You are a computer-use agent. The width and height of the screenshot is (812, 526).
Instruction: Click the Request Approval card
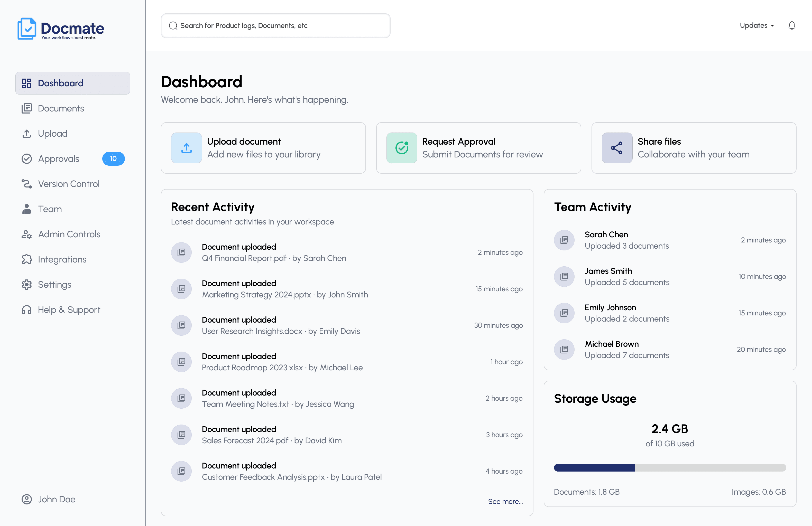tap(479, 148)
